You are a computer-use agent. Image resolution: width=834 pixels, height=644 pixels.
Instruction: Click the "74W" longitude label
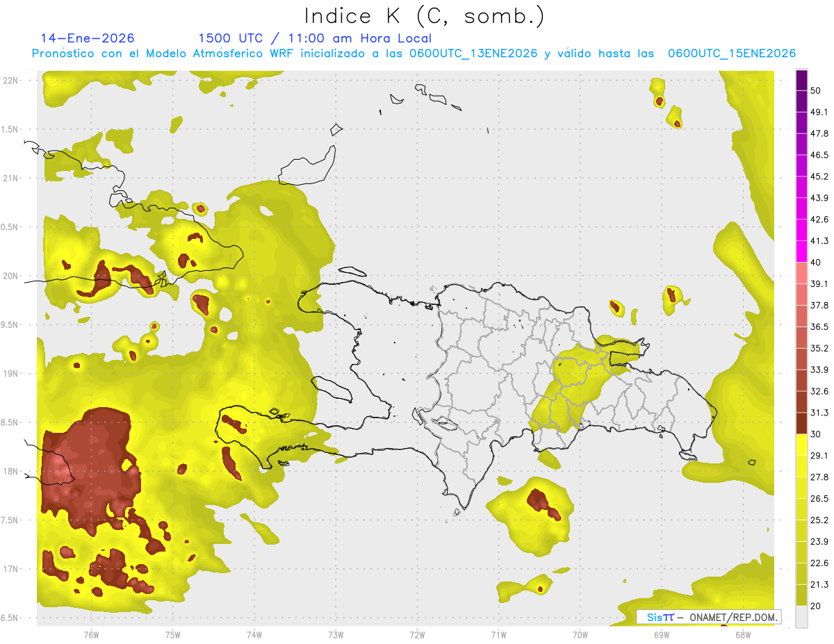254,634
